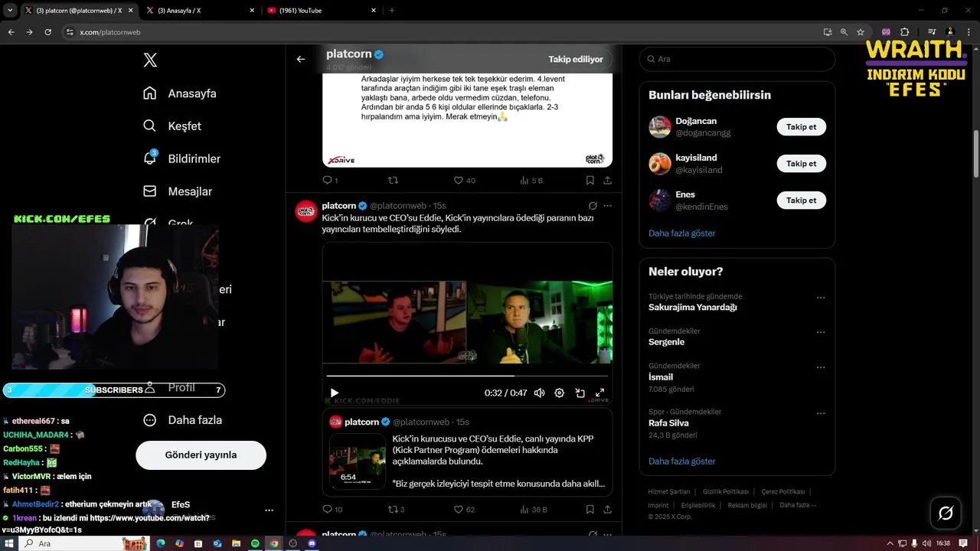Open Rafa Silva trending topic
980x551 pixels.
click(668, 423)
